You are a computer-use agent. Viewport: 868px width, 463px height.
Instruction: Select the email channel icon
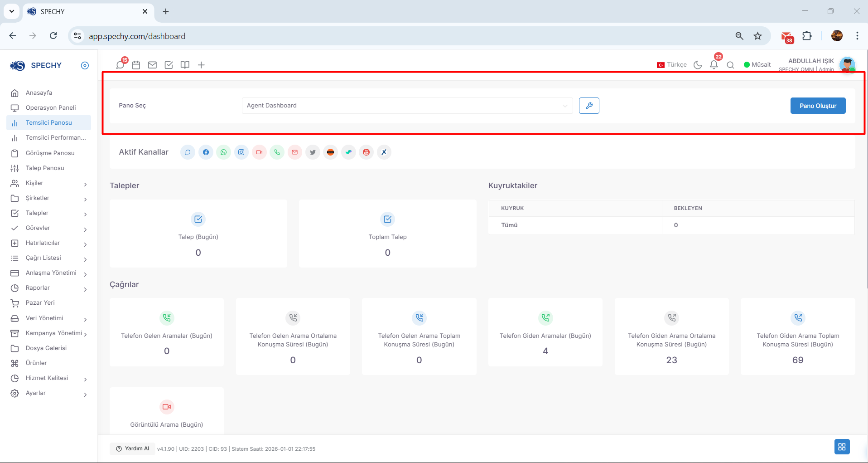(295, 152)
